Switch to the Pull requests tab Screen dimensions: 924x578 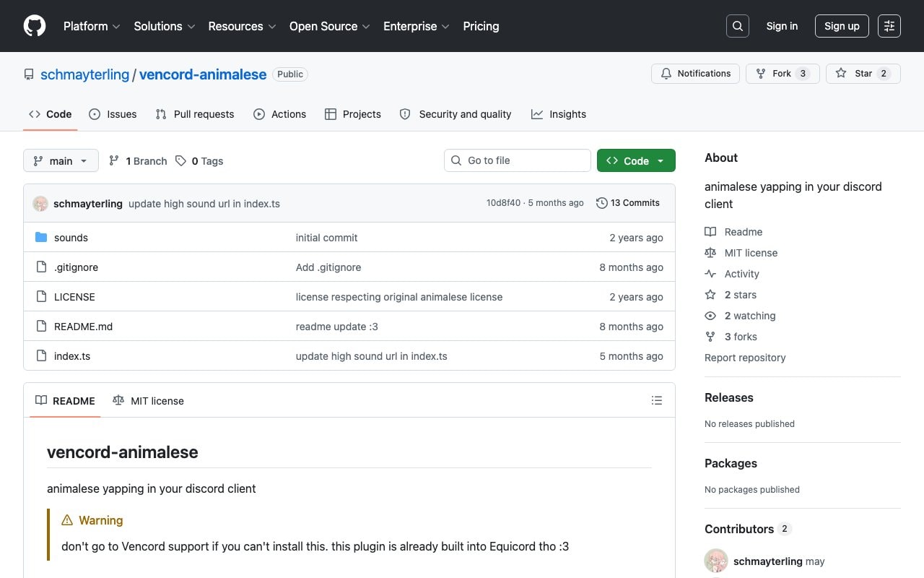click(195, 114)
